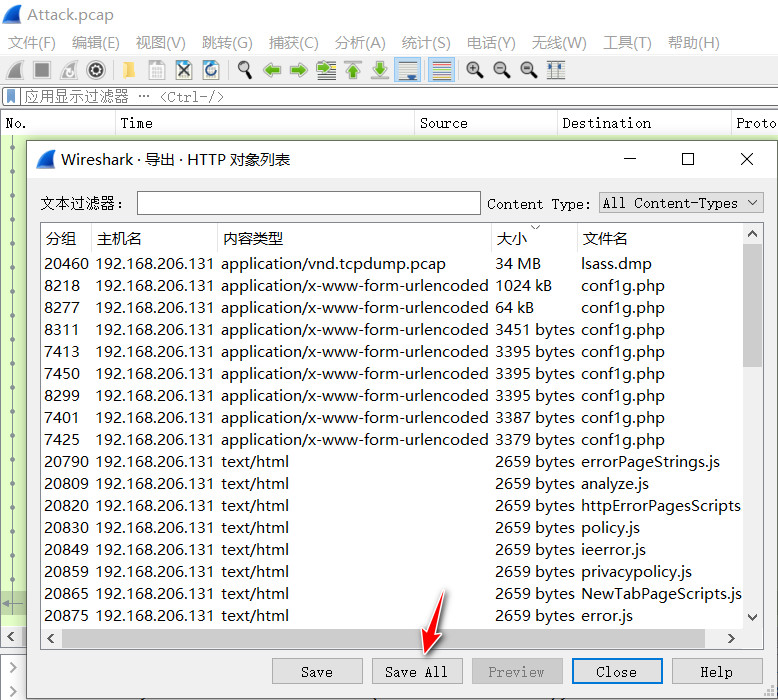The height and width of the screenshot is (700, 778).
Task: Open a capture file folder icon
Action: point(129,70)
